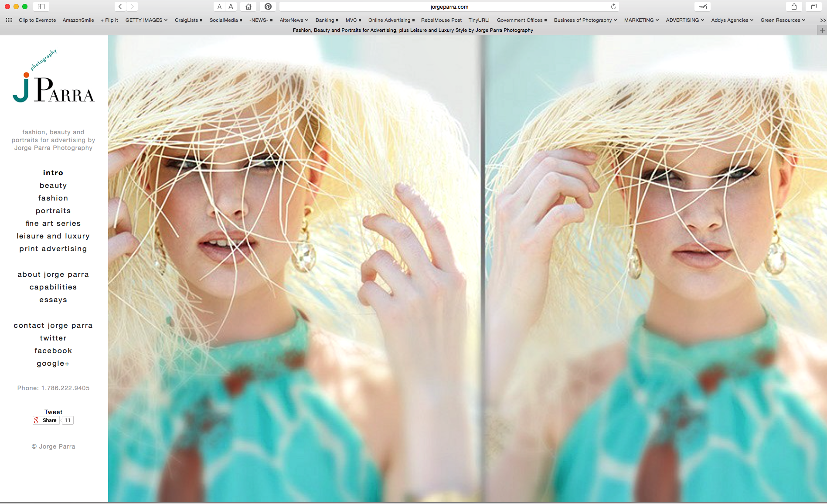Open the MARKETING bookmarks folder
827x504 pixels.
coord(641,20)
